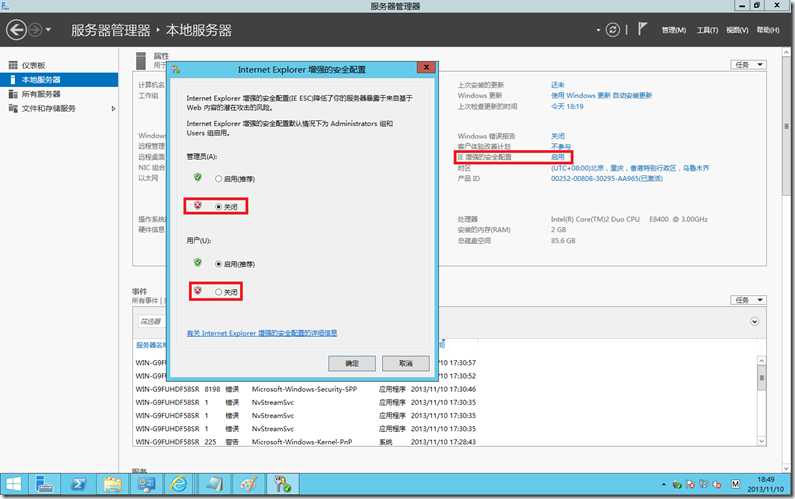Select 启用(推荐) for users
Screen dimensions: 795x499
coord(235,264)
